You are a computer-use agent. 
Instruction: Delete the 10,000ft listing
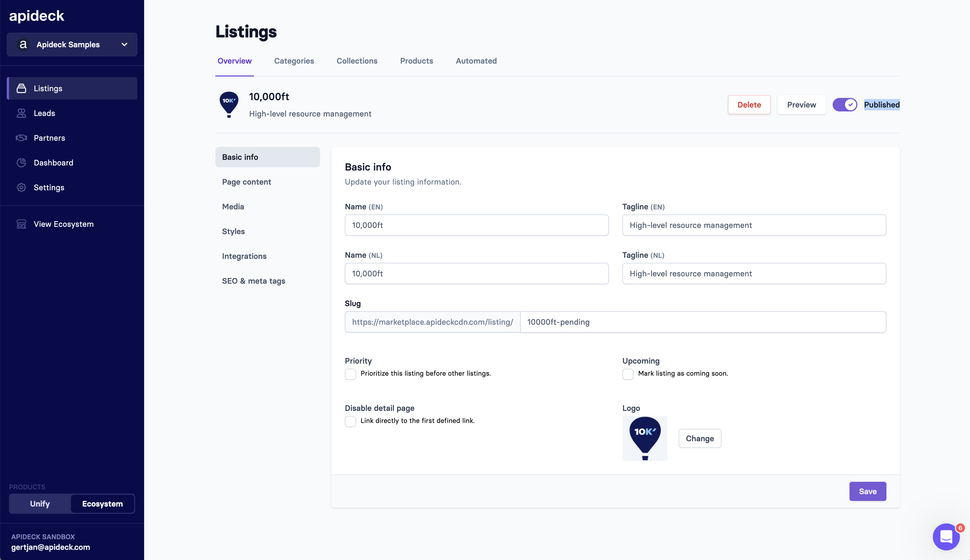[749, 105]
